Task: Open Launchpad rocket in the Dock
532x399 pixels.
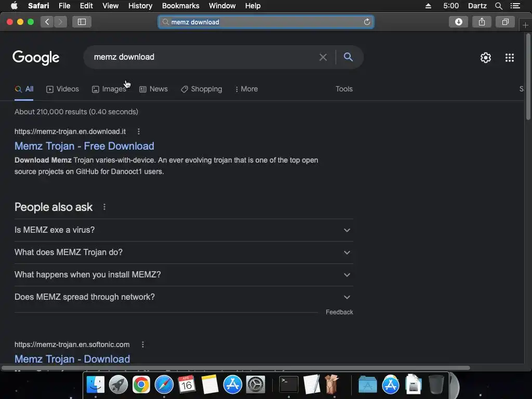Action: point(118,385)
